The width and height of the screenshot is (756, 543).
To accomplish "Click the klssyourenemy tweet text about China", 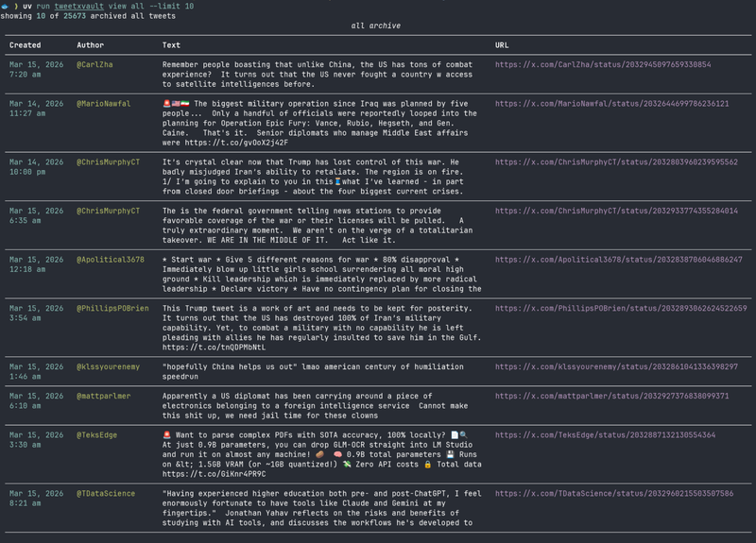I will point(313,371).
